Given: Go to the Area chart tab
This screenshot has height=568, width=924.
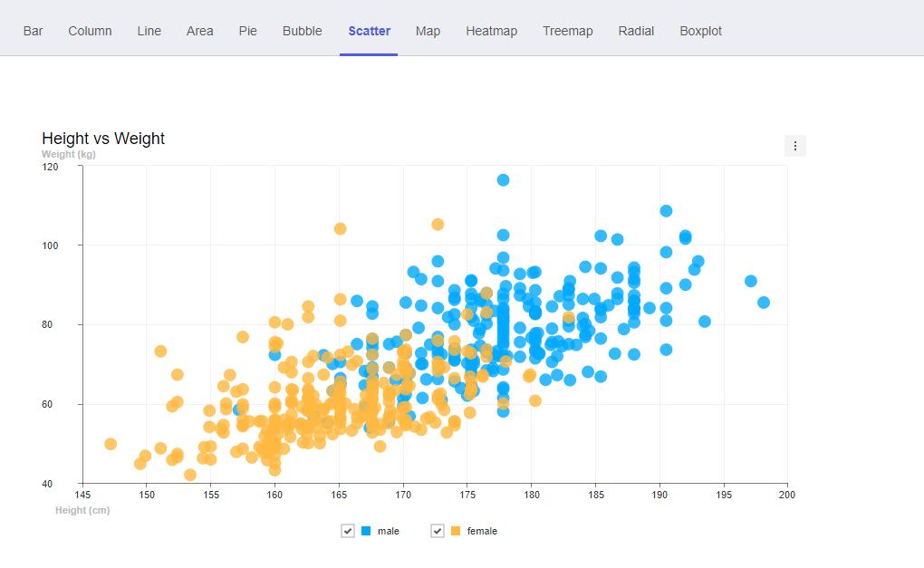Looking at the screenshot, I should (x=200, y=31).
